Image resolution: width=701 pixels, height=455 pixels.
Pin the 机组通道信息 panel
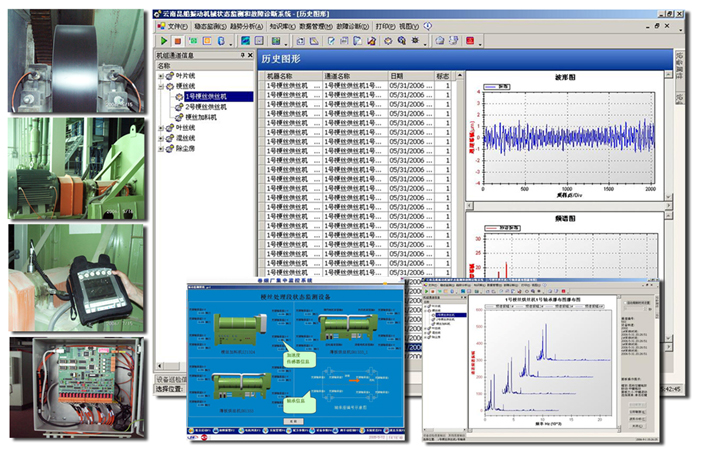[x=242, y=55]
